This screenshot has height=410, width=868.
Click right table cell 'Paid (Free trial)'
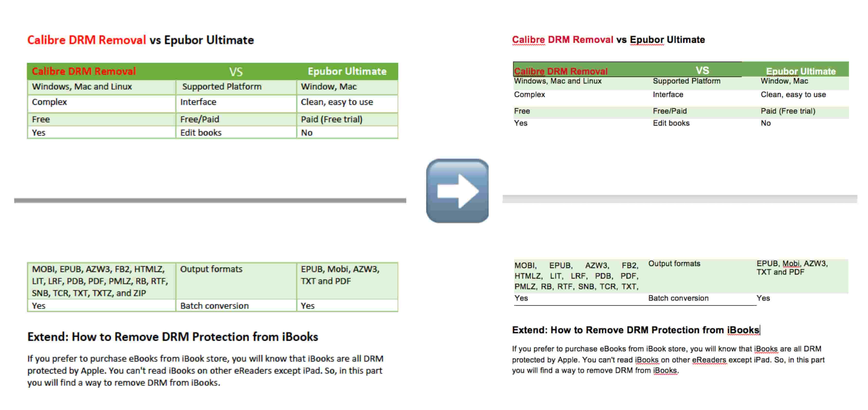(788, 111)
